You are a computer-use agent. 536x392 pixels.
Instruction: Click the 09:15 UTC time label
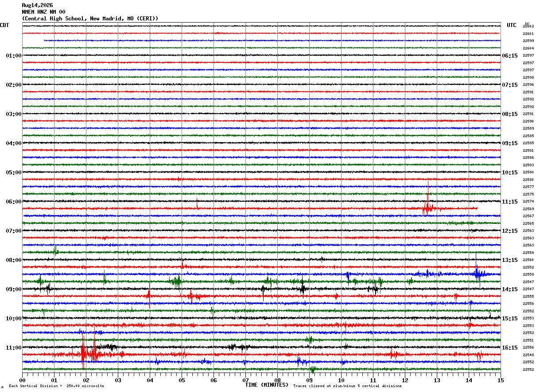pyautogui.click(x=510, y=143)
